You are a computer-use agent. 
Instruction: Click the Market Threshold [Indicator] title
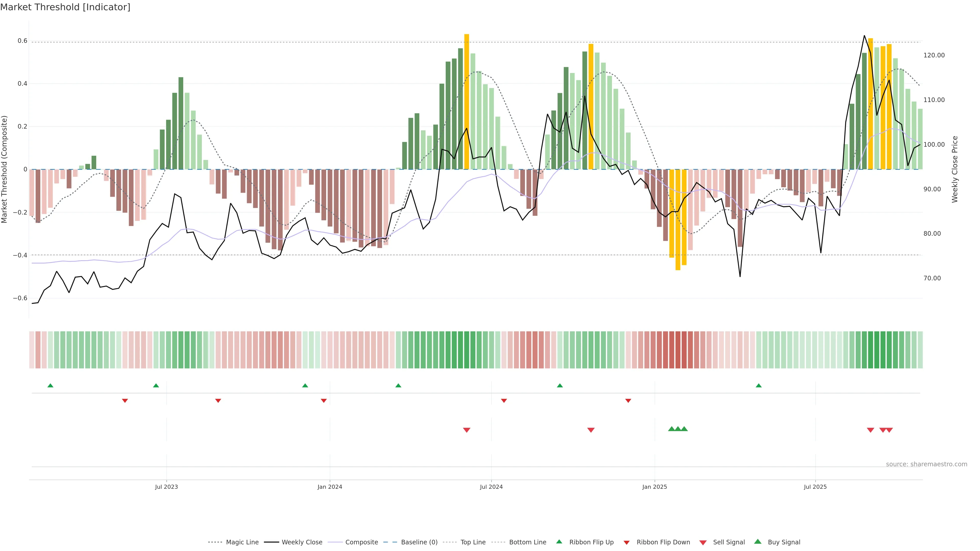point(65,7)
